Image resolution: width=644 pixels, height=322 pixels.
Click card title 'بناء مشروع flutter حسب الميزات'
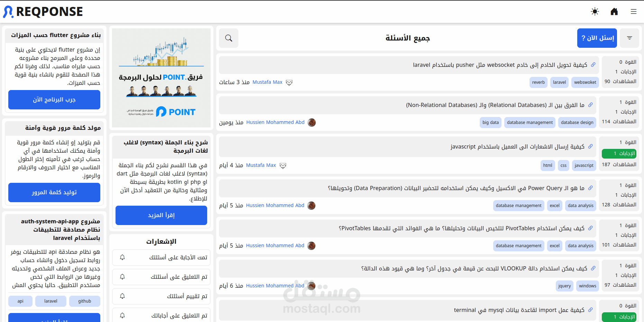tap(56, 35)
